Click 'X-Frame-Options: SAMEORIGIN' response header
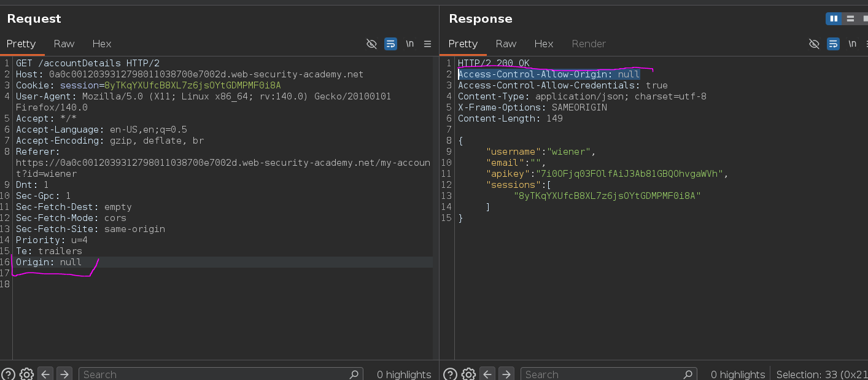The width and height of the screenshot is (868, 380). (532, 107)
